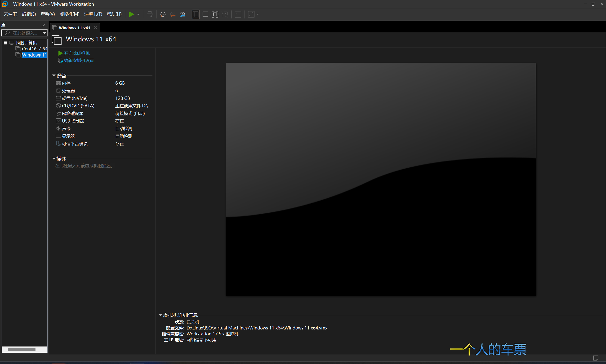The height and width of the screenshot is (364, 606).
Task: Click the 可信平台模块 TPM icon
Action: point(58,144)
